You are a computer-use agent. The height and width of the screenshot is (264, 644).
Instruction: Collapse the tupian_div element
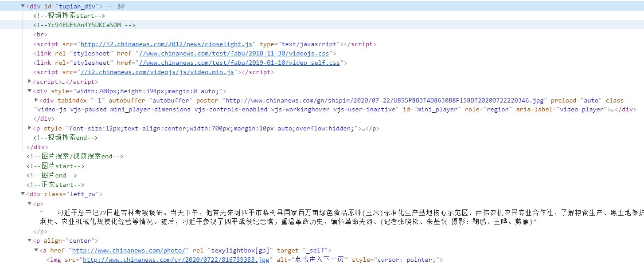23,7
